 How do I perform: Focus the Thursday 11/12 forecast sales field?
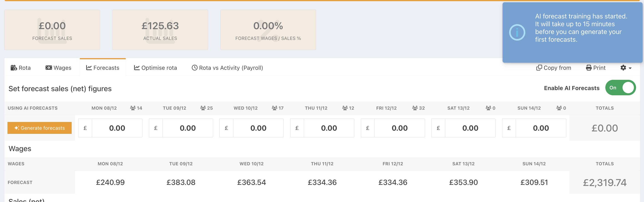point(329,128)
